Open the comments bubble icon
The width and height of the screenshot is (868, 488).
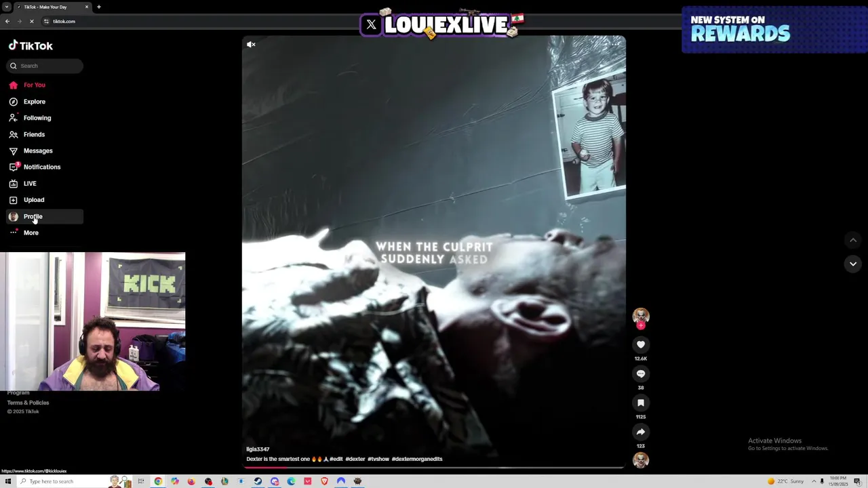[x=641, y=373]
